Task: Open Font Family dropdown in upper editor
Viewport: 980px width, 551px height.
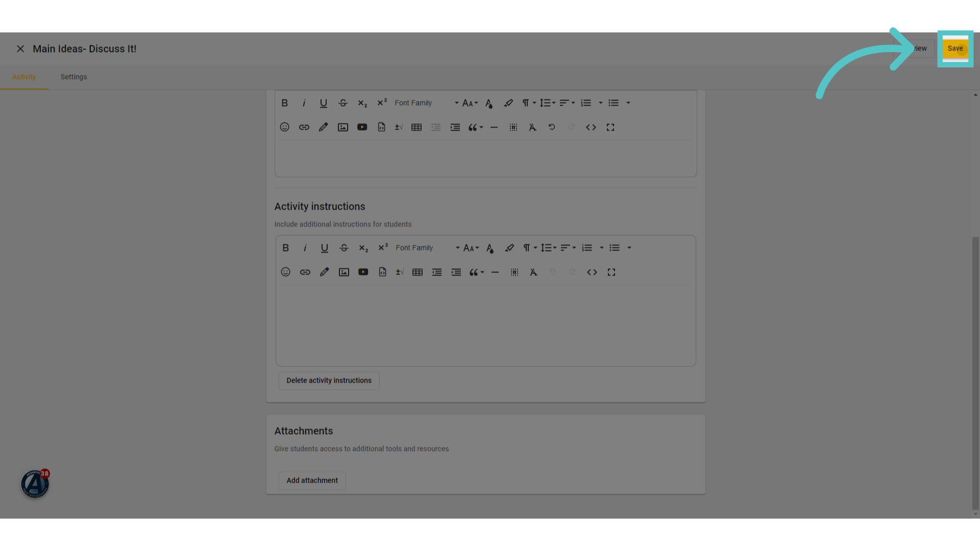Action: click(x=426, y=103)
